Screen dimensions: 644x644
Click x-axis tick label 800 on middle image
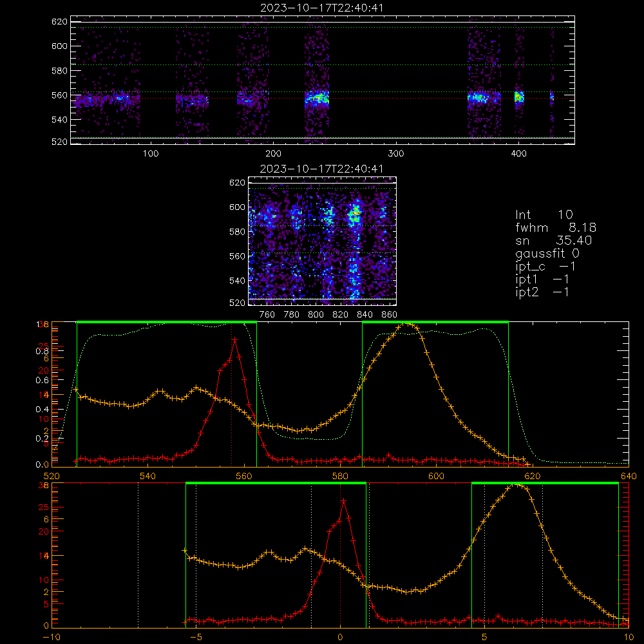pyautogui.click(x=316, y=315)
